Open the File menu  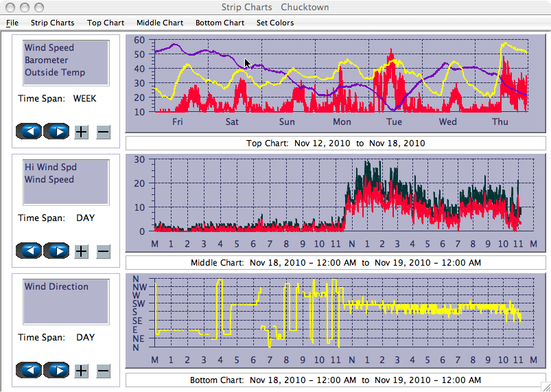12,23
